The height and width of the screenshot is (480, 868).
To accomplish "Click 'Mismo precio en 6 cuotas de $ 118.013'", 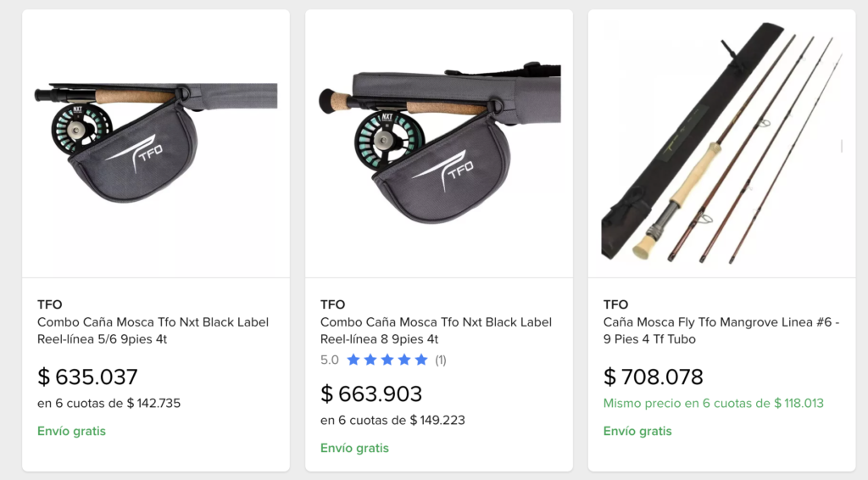I will (713, 403).
